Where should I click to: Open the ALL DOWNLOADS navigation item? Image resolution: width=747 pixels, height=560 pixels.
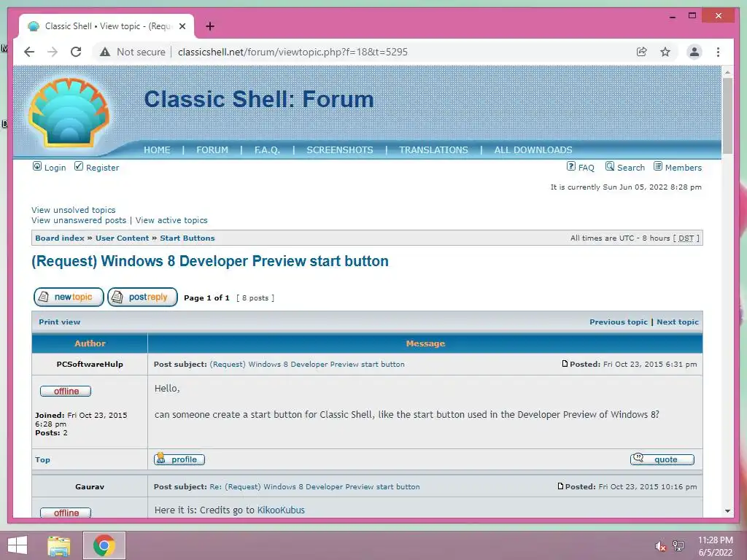533,150
